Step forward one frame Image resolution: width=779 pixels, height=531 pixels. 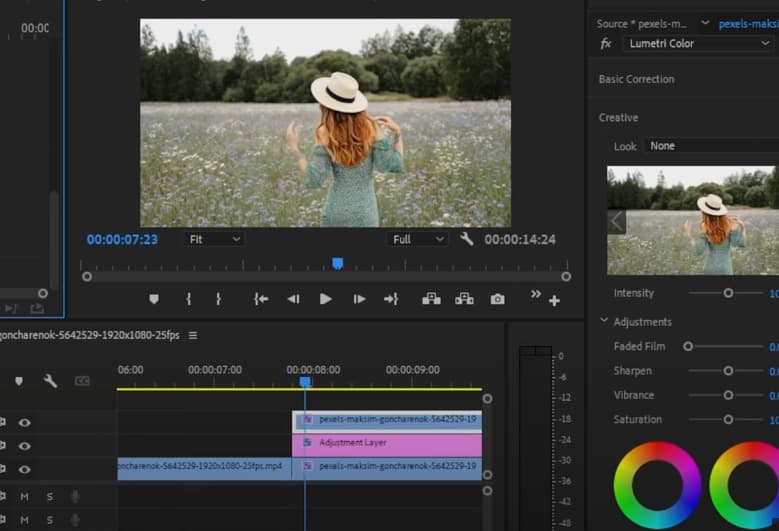coord(359,299)
